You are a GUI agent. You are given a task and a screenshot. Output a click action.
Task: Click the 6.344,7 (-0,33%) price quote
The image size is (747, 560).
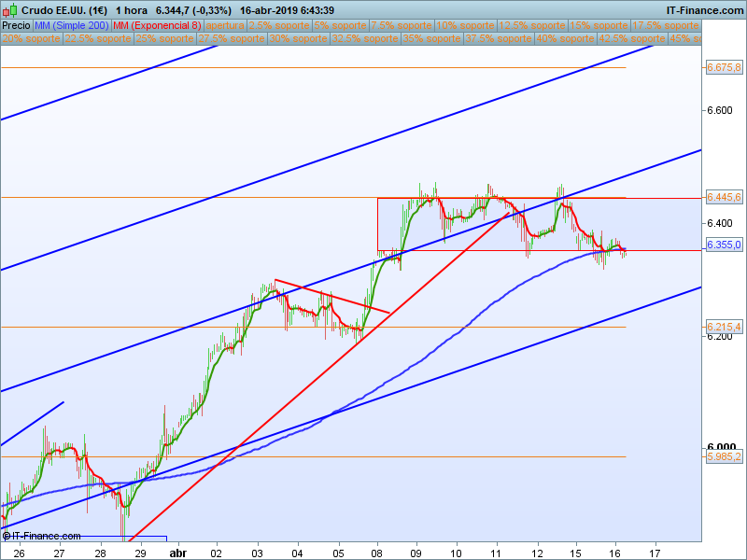click(193, 10)
